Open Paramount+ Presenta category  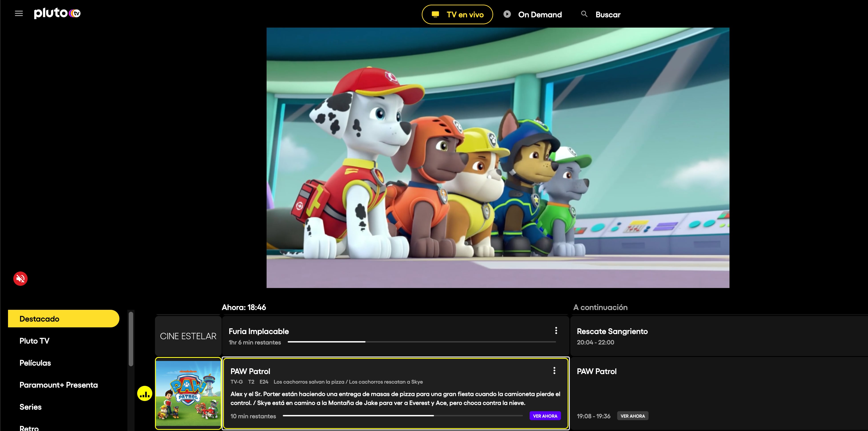(59, 385)
